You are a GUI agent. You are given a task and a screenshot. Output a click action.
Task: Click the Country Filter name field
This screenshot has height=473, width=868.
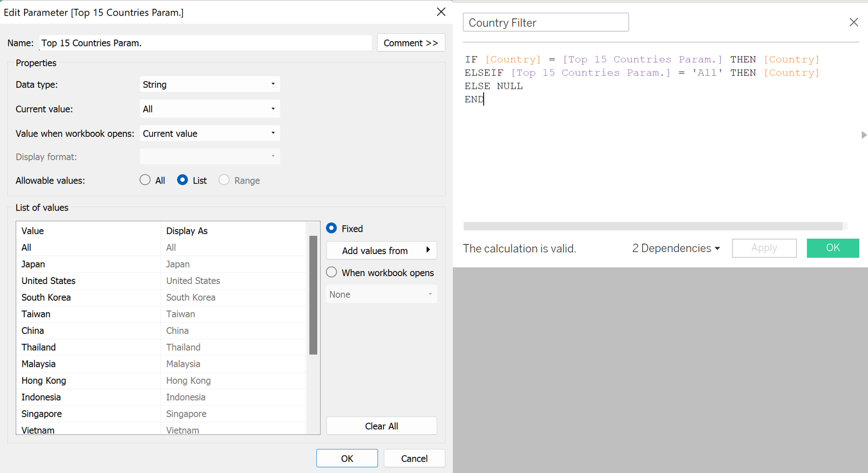point(546,23)
